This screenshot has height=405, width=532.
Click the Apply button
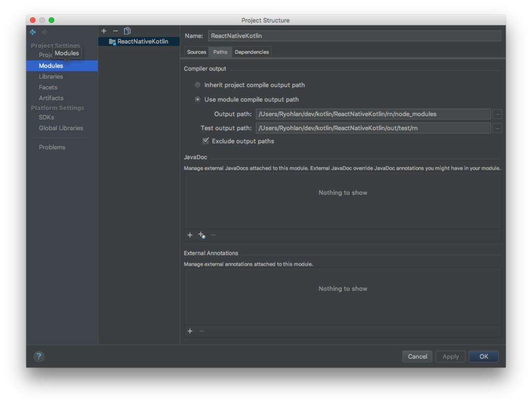pyautogui.click(x=450, y=357)
